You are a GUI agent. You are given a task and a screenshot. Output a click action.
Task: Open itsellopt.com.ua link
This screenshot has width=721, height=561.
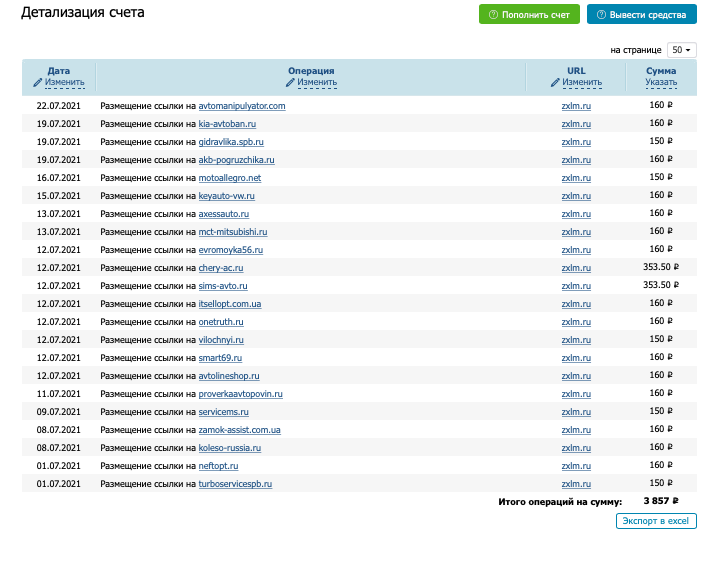[x=230, y=304]
